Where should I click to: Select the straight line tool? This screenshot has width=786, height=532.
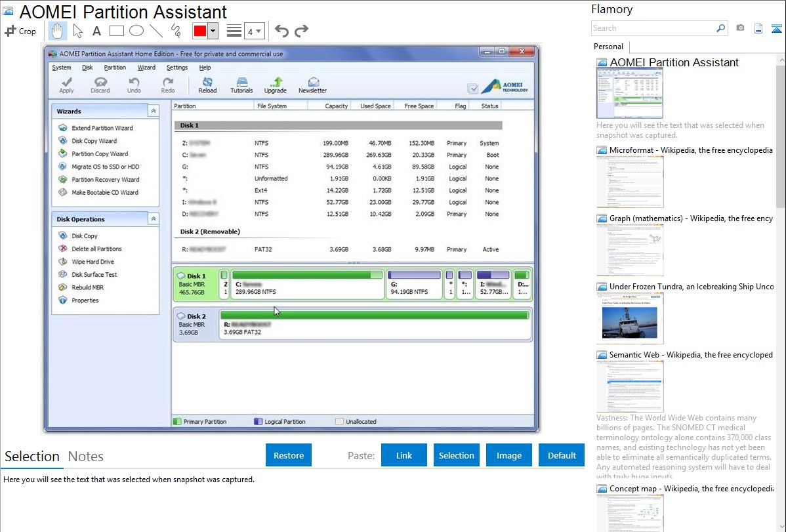pos(156,31)
